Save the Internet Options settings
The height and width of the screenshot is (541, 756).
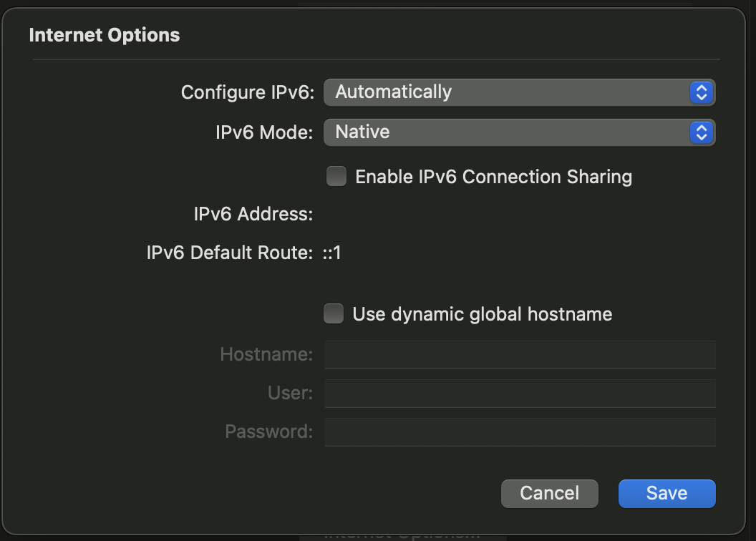point(667,494)
